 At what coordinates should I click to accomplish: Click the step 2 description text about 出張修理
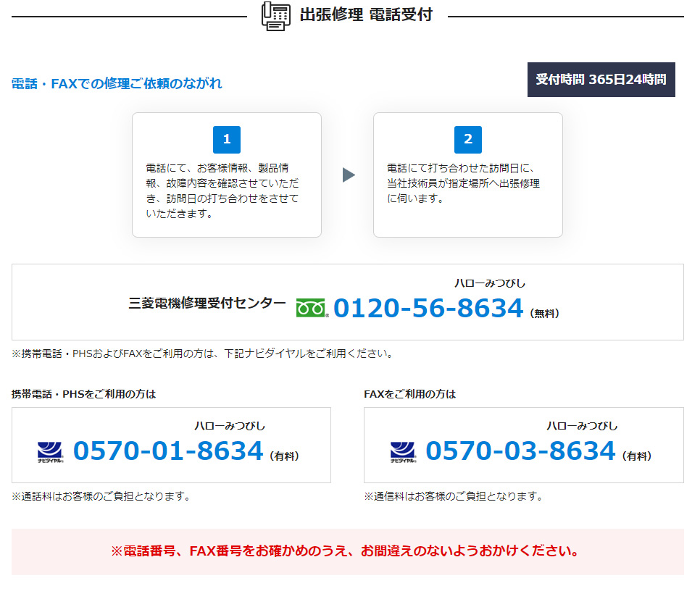coord(463,183)
